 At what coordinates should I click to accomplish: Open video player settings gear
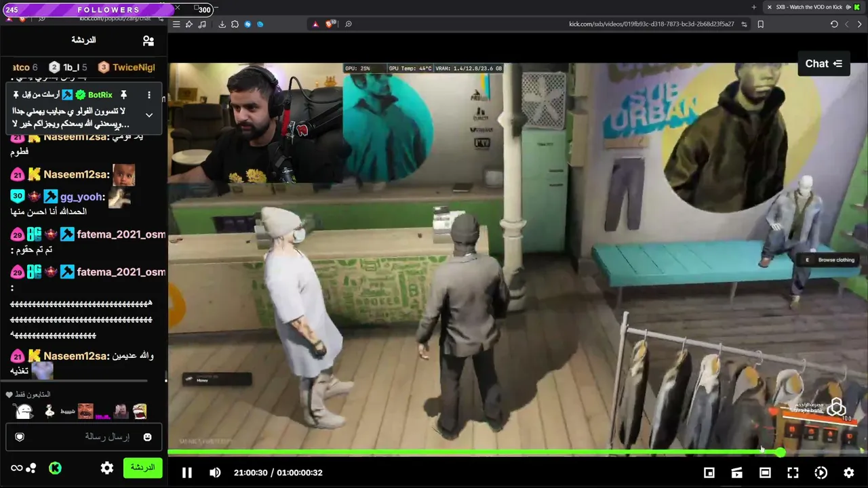point(848,472)
